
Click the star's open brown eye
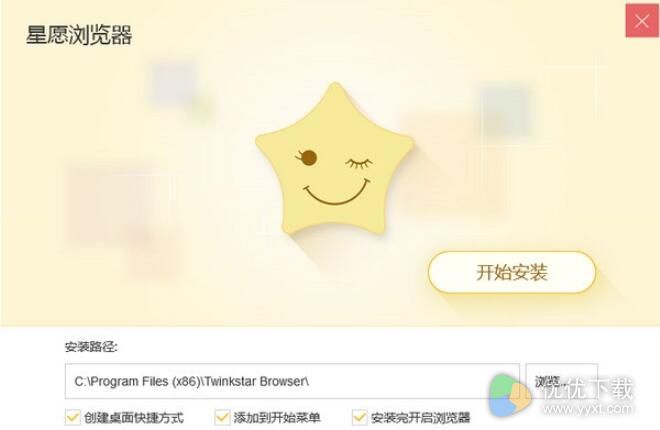[308, 157]
